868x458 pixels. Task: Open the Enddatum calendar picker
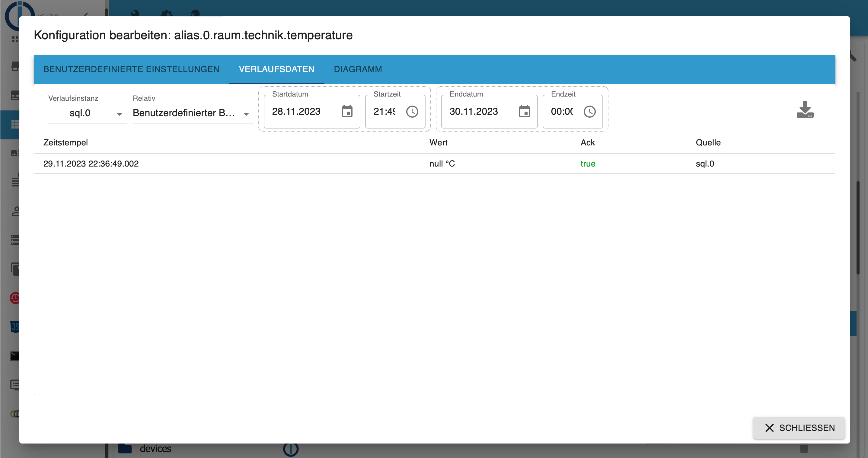pos(524,111)
